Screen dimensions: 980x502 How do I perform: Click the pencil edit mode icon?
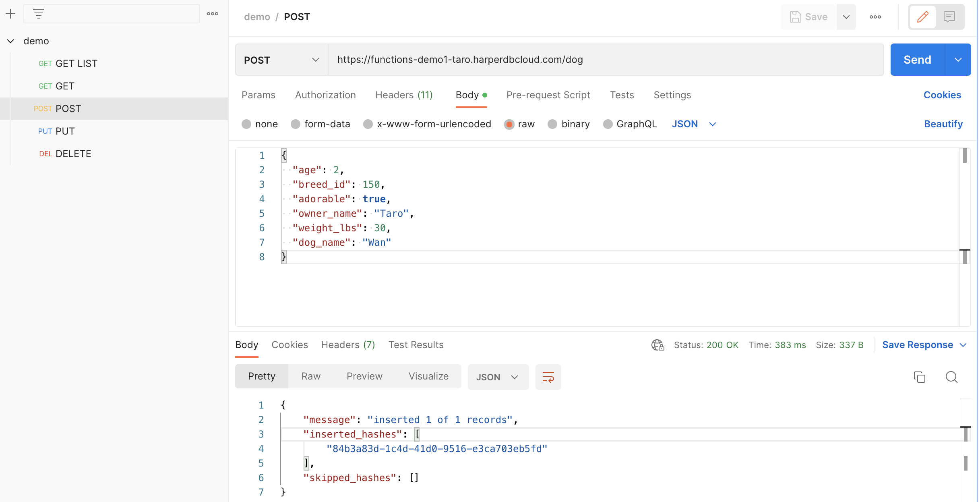pos(922,17)
